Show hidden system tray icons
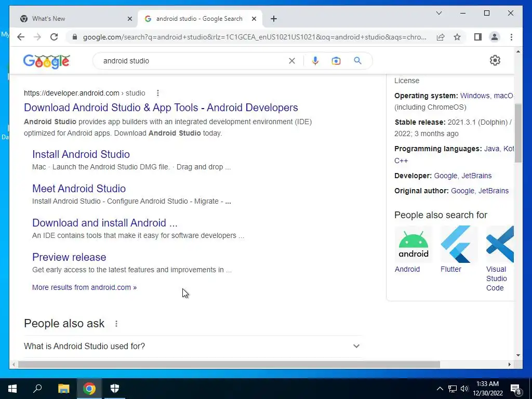The image size is (532, 399). (x=440, y=389)
